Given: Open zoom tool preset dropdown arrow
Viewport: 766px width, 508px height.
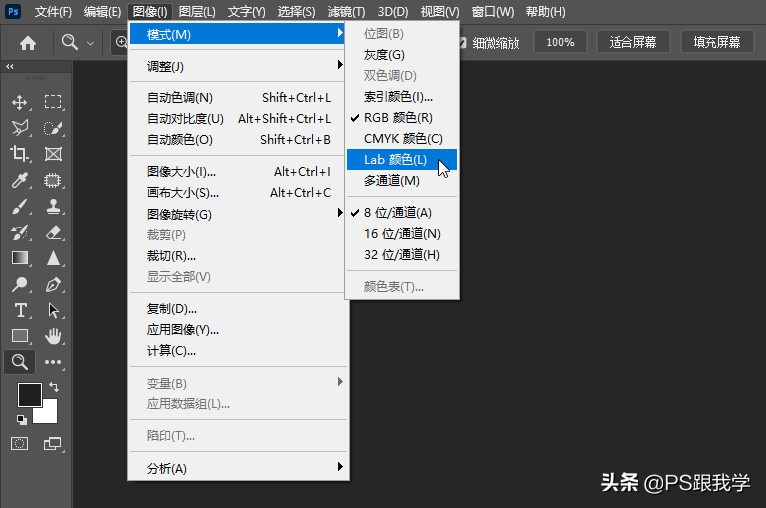Looking at the screenshot, I should [x=90, y=43].
